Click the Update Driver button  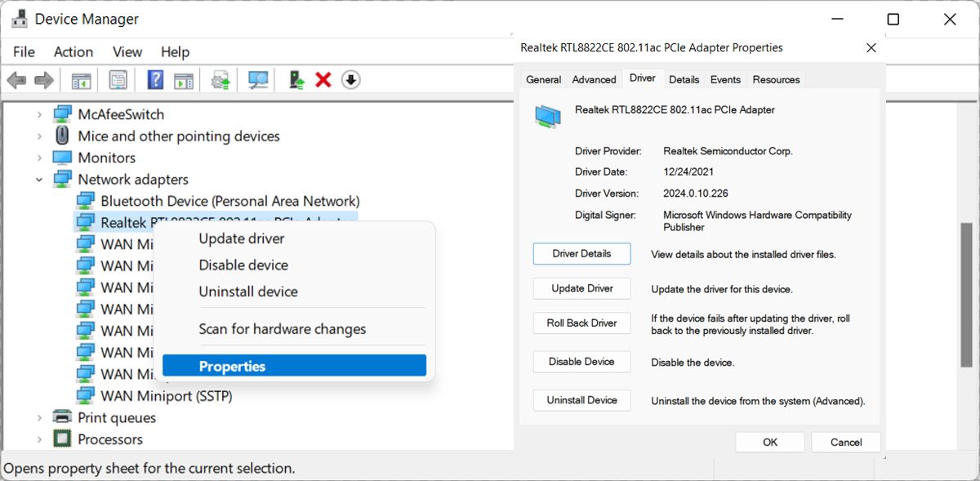click(x=581, y=288)
